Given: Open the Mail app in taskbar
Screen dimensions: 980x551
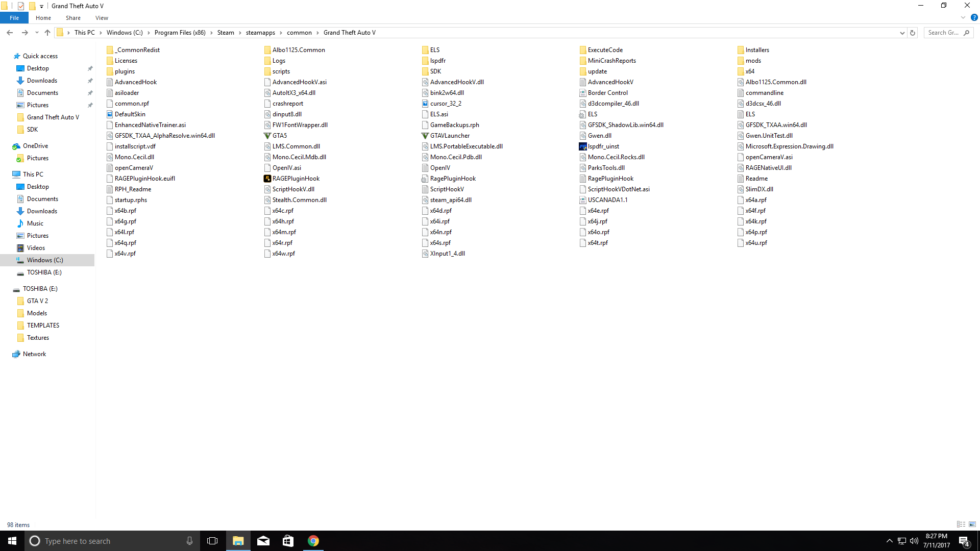Looking at the screenshot, I should (263, 541).
